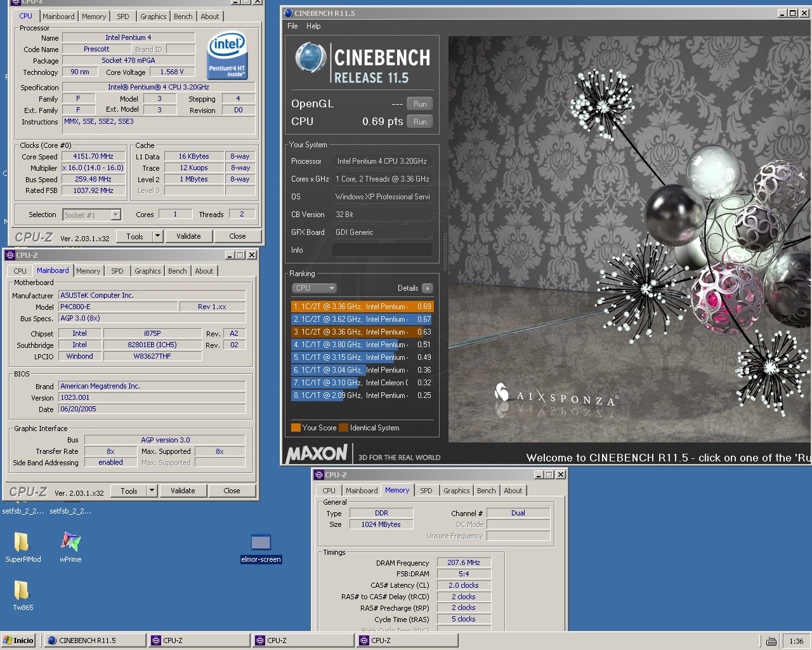Select ranking row 3 with score 0.63
The height and width of the screenshot is (650, 812).
point(362,332)
